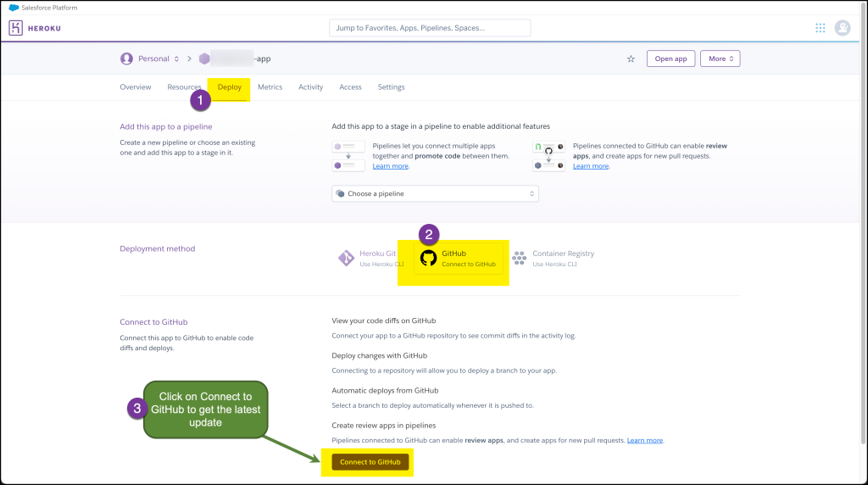Screen dimensions: 868x485
Task: Focus the Jump to Favorites search field
Action: point(430,28)
